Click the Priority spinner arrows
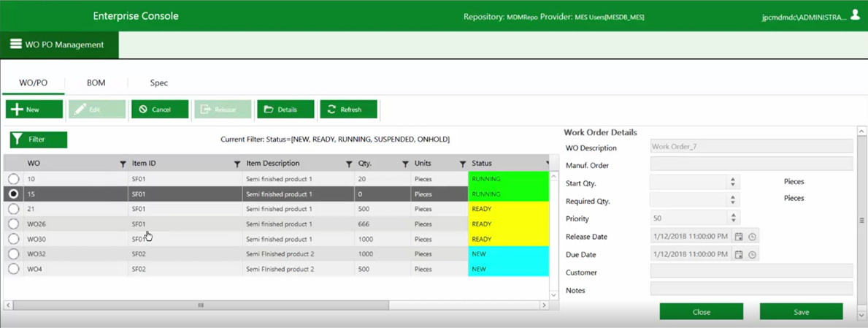The width and height of the screenshot is (868, 328). pyautogui.click(x=733, y=218)
